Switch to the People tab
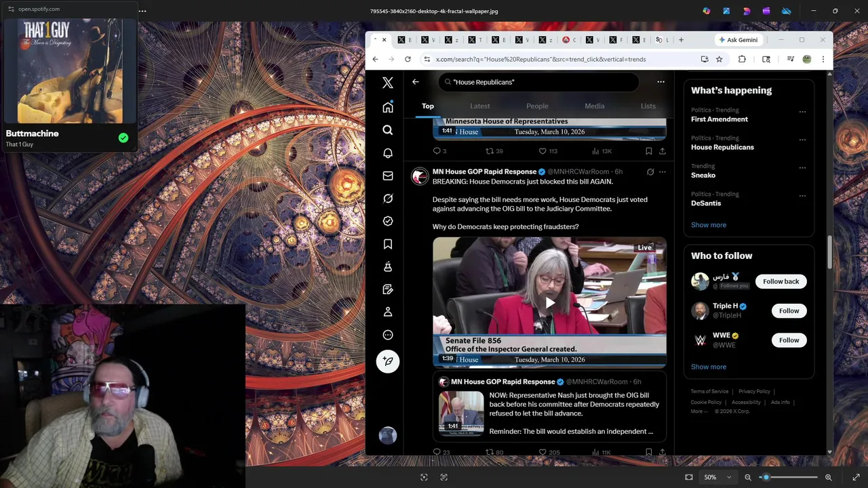The width and height of the screenshot is (868, 488). click(x=537, y=106)
